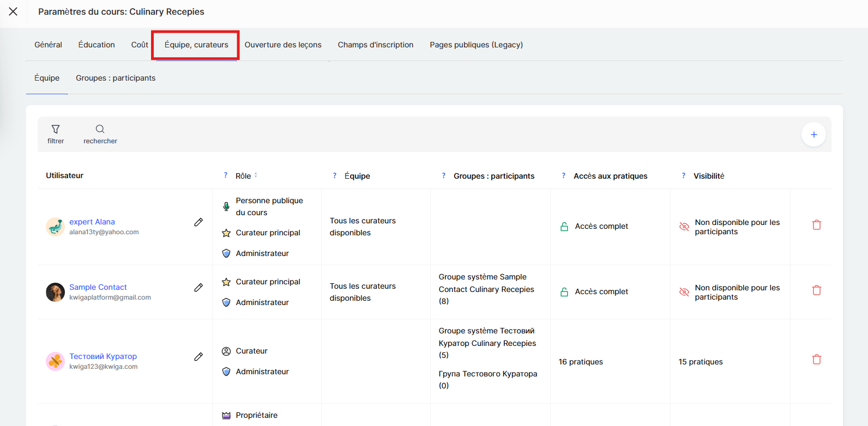The width and height of the screenshot is (868, 426).
Task: Switch to Ouverture des leçons tab
Action: (x=282, y=45)
